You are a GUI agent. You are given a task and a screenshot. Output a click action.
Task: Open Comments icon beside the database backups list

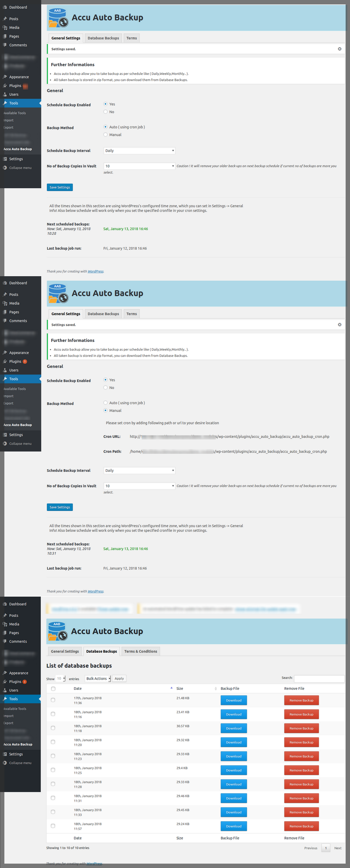(x=5, y=642)
